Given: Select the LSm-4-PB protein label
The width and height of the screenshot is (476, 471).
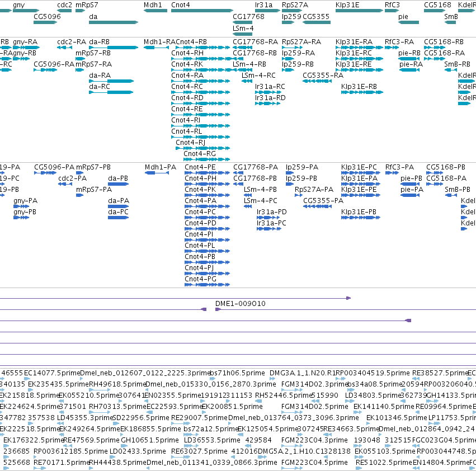Looking at the screenshot, I should [x=260, y=190].
